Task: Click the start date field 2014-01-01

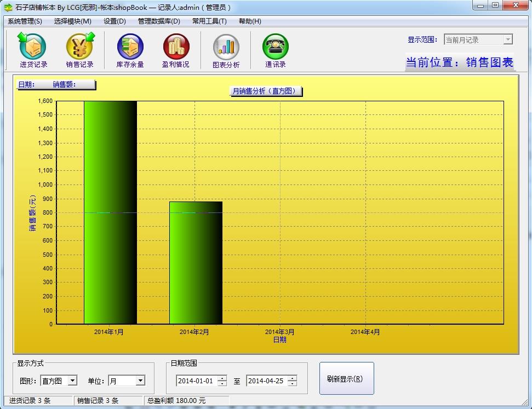Action: point(196,381)
